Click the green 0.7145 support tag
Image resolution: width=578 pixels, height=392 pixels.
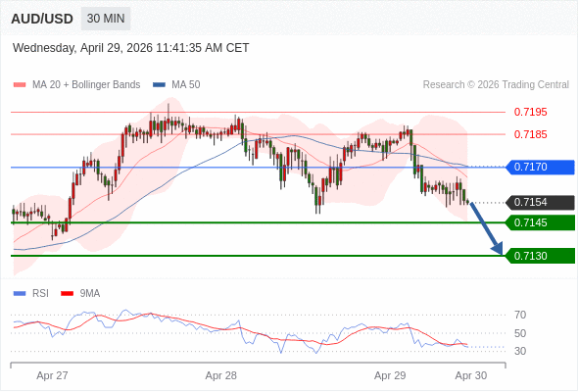(x=541, y=222)
